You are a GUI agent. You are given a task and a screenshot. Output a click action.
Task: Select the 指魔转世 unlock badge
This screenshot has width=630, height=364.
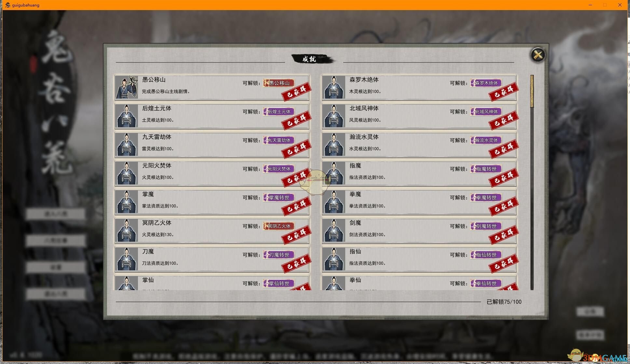click(x=486, y=169)
